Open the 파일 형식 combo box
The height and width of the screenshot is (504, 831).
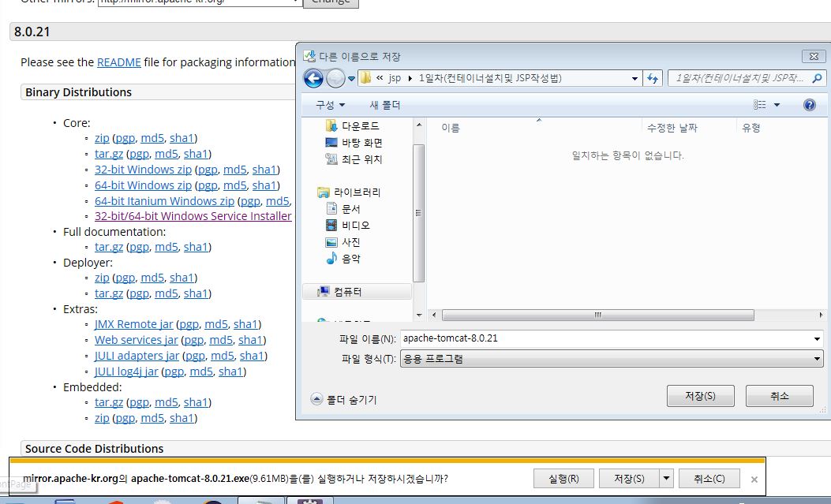click(612, 359)
